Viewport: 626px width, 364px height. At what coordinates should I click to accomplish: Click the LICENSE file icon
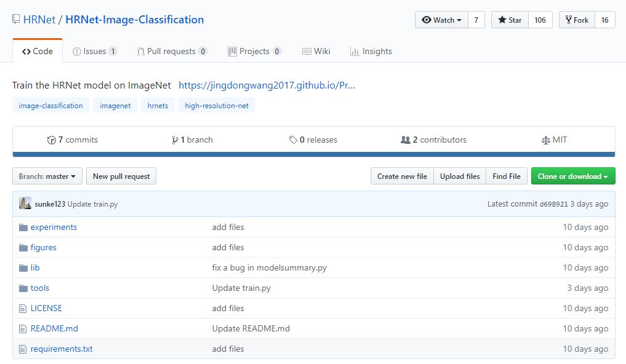tap(23, 309)
